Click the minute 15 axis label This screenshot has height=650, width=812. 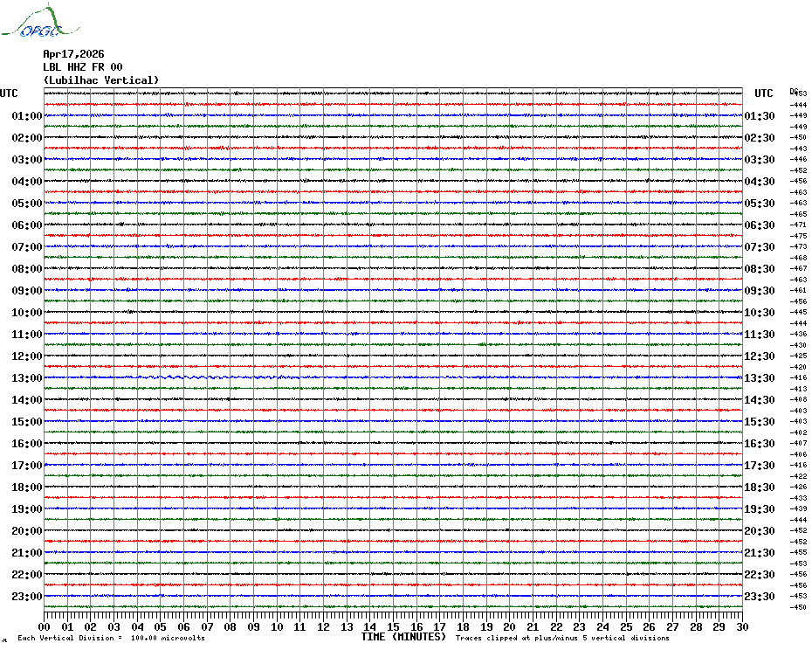393,627
